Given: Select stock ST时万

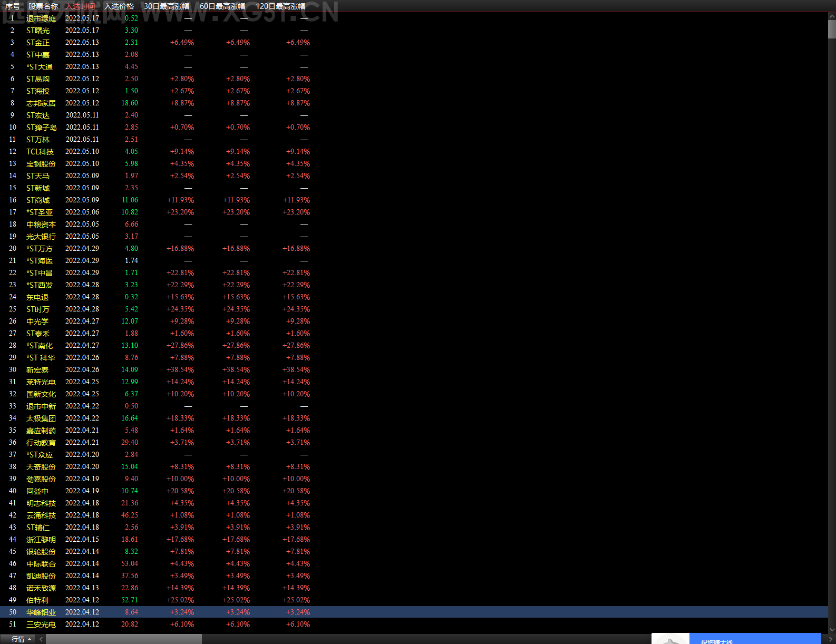Looking at the screenshot, I should [x=38, y=309].
